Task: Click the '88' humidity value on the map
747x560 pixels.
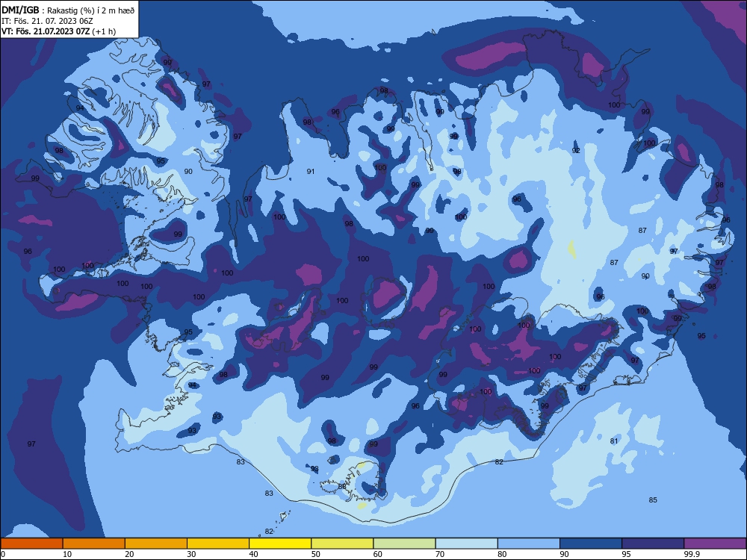Action: click(342, 486)
